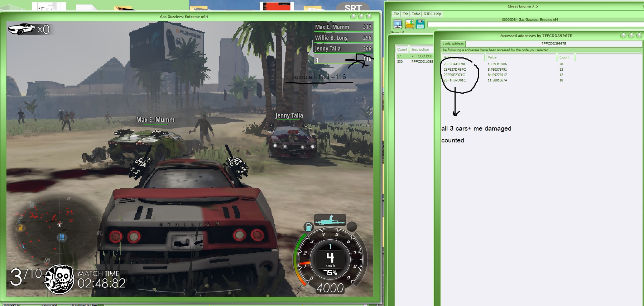The height and width of the screenshot is (306, 644).
Task: Click the machine gun weapon icon
Action: click(330, 219)
